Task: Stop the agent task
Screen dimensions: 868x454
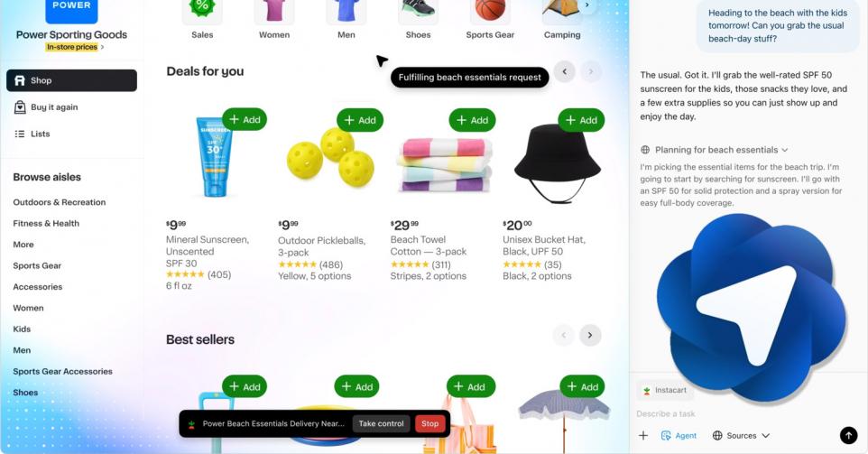Action: (430, 423)
